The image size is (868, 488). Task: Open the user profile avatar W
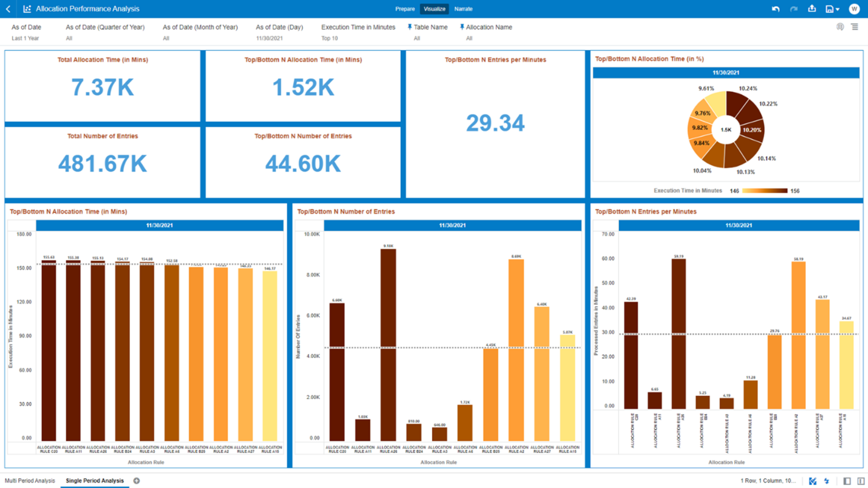point(854,9)
